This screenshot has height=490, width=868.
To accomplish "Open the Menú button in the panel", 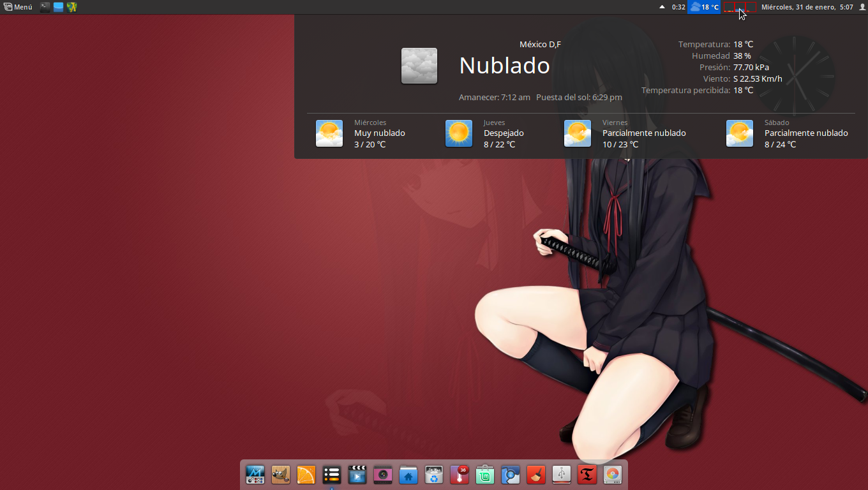I will [18, 7].
